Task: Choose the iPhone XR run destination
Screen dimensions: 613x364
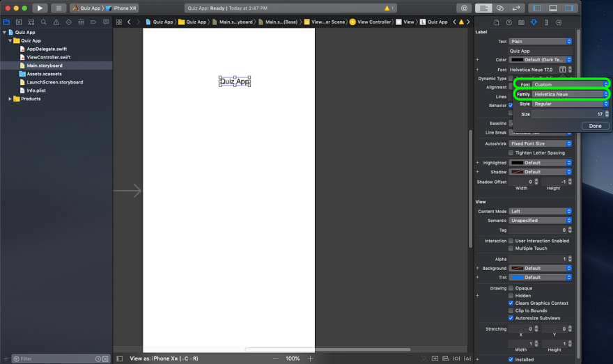Action: pos(121,8)
